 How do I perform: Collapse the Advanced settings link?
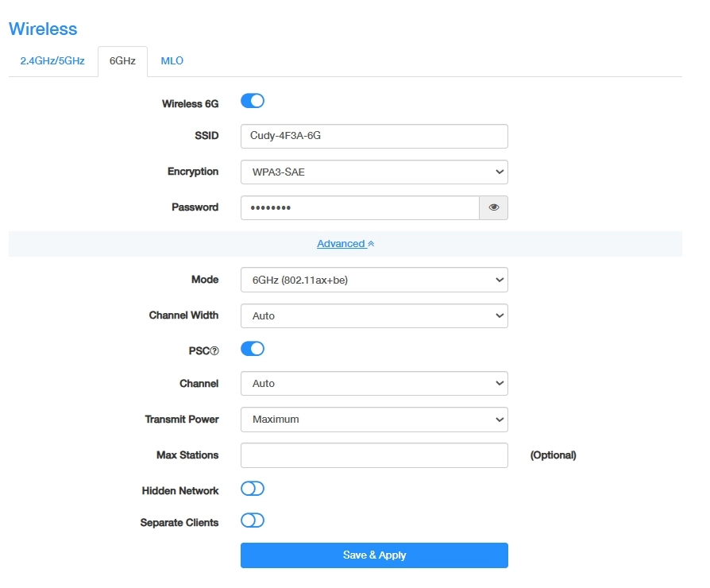pos(345,244)
